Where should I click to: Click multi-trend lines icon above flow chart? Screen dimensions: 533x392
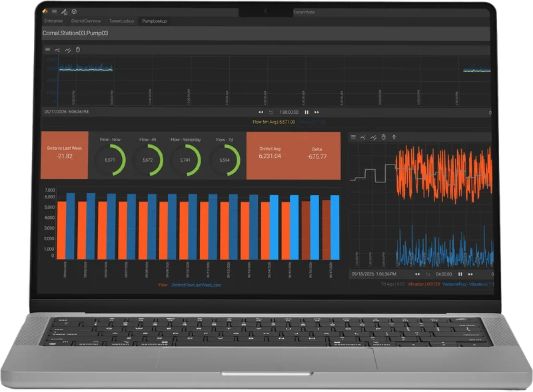coord(68,50)
